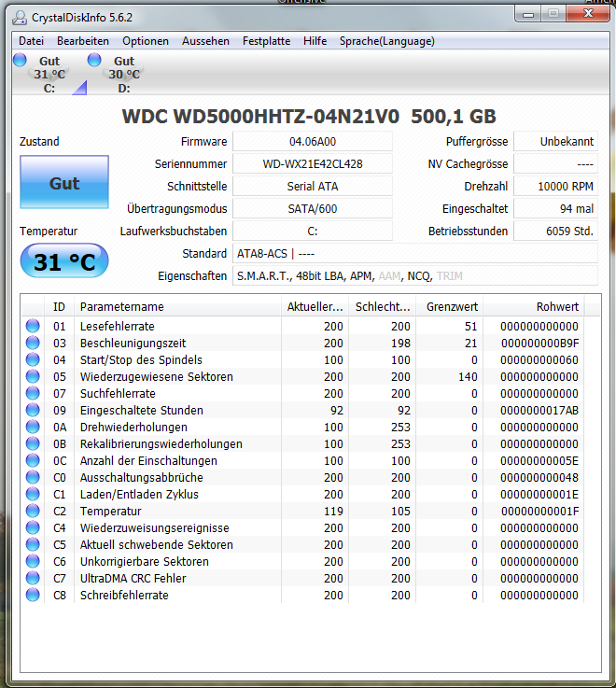Click raw value 00000000005E

[x=539, y=461]
